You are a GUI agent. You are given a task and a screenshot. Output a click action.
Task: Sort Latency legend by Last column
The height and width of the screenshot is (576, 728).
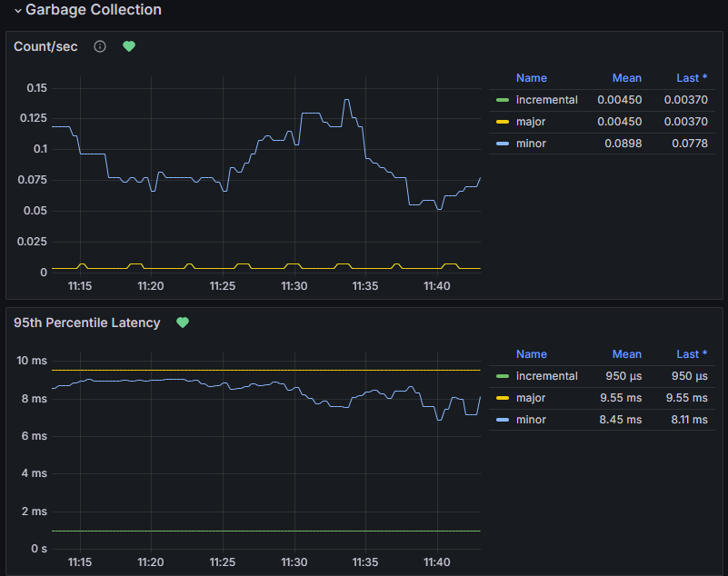click(x=691, y=354)
